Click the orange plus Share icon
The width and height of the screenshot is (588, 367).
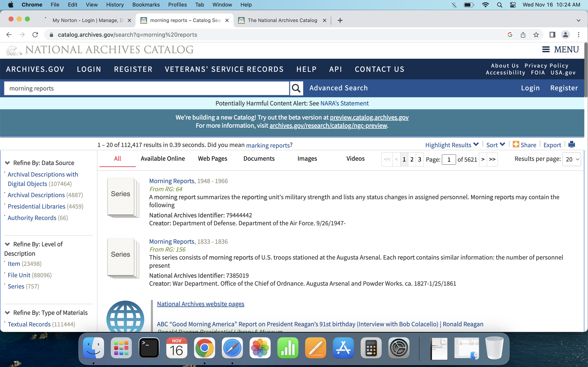tap(516, 144)
